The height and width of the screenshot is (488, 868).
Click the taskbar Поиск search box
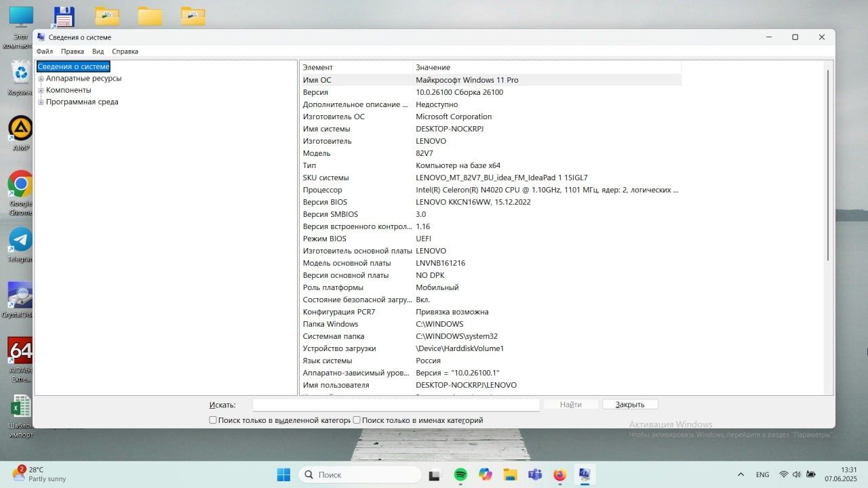[x=360, y=474]
